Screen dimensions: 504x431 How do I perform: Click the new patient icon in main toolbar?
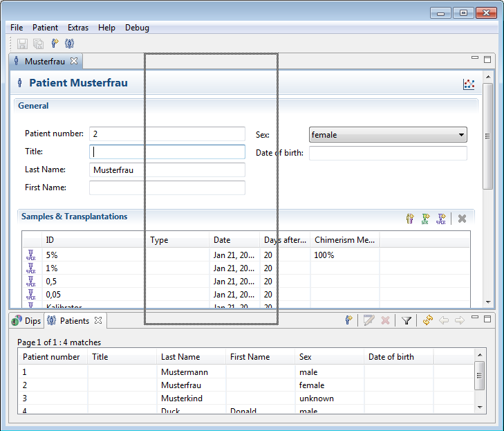[55, 44]
